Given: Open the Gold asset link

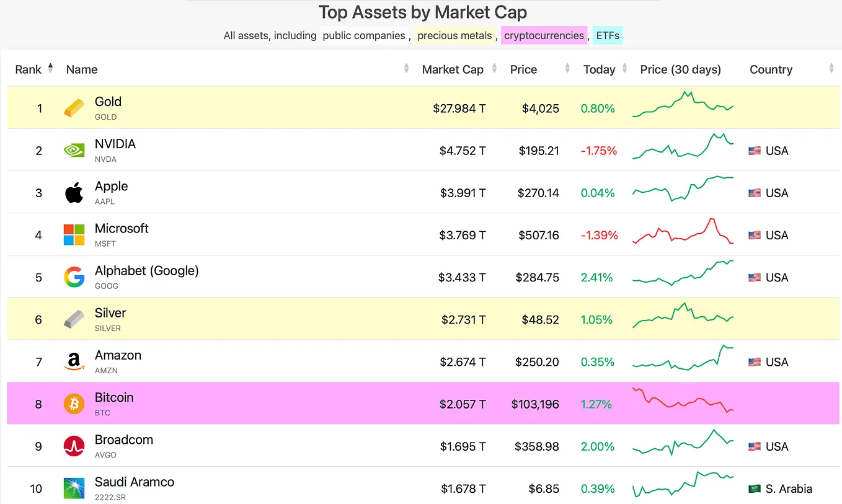Looking at the screenshot, I should tap(108, 102).
